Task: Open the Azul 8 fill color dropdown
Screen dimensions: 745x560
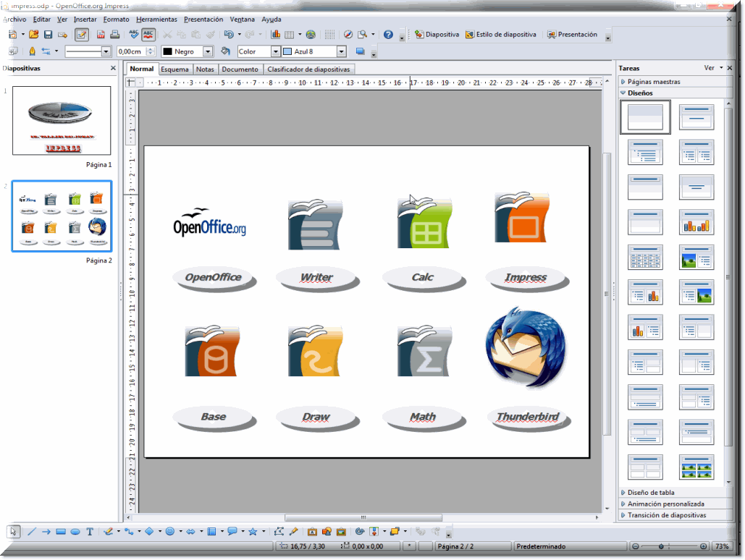Action: pyautogui.click(x=342, y=51)
